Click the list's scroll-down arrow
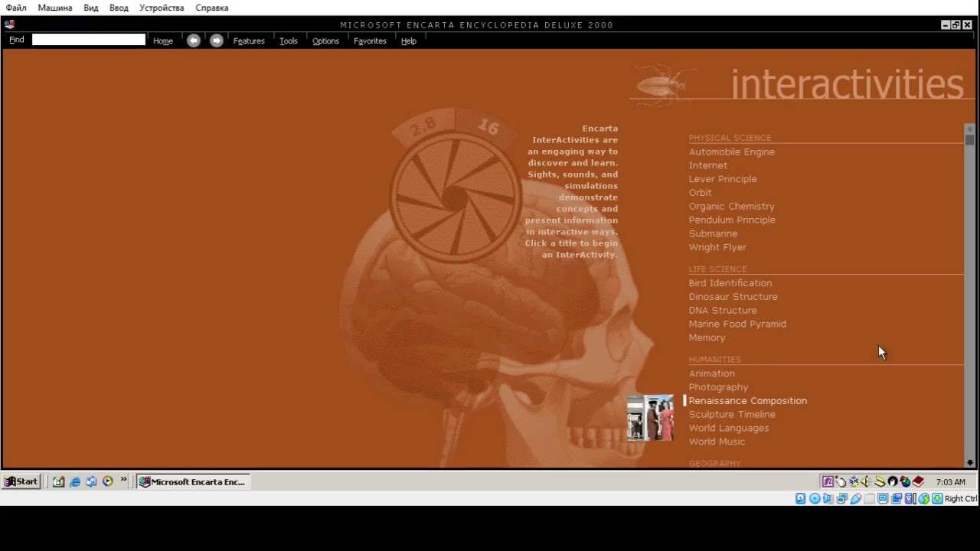980x551 pixels. tap(970, 462)
